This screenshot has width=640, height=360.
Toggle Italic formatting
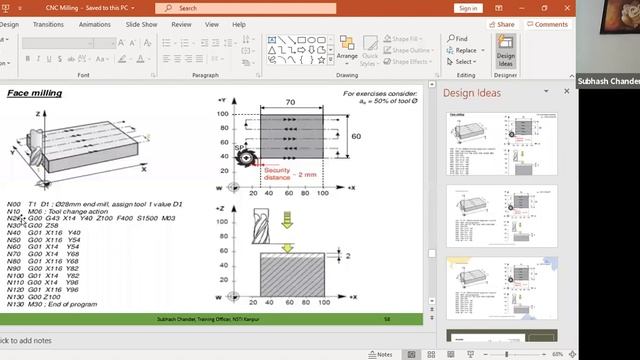click(38, 59)
